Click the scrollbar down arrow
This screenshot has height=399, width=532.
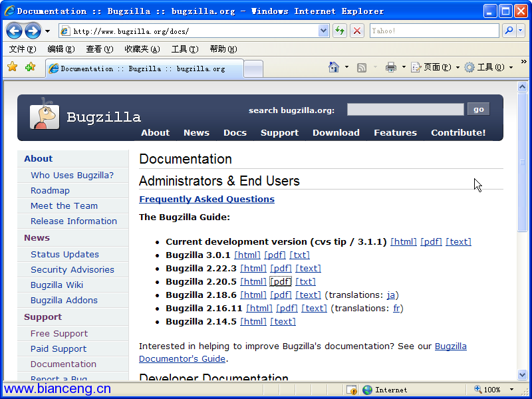(522, 374)
